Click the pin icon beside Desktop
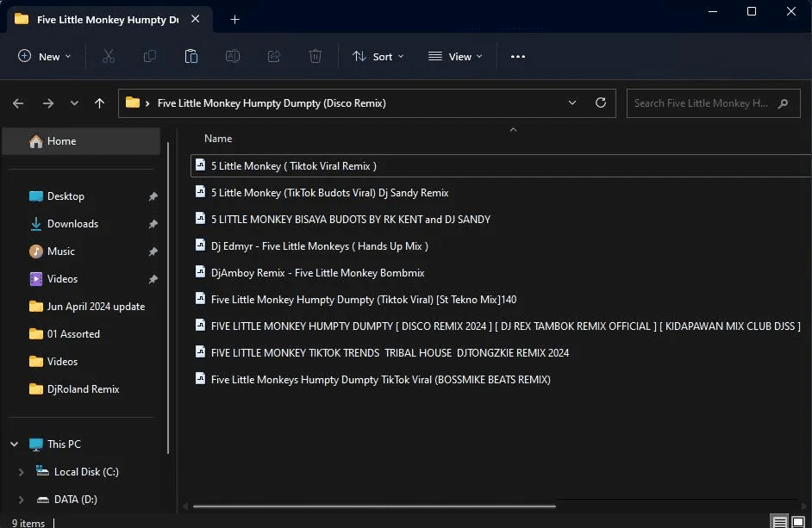Image resolution: width=812 pixels, height=528 pixels. tap(153, 196)
